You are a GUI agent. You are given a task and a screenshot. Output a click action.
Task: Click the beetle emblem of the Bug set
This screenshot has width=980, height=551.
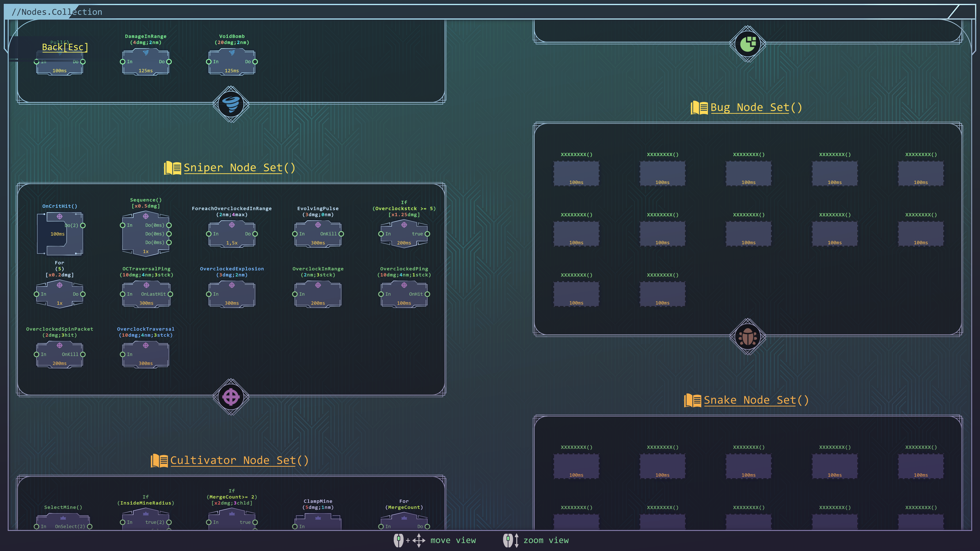pyautogui.click(x=748, y=337)
